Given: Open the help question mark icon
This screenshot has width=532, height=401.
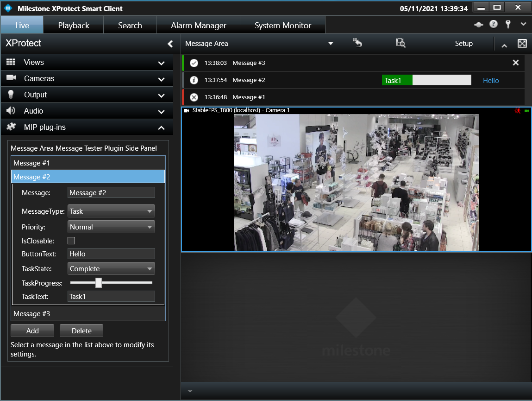Looking at the screenshot, I should 493,24.
